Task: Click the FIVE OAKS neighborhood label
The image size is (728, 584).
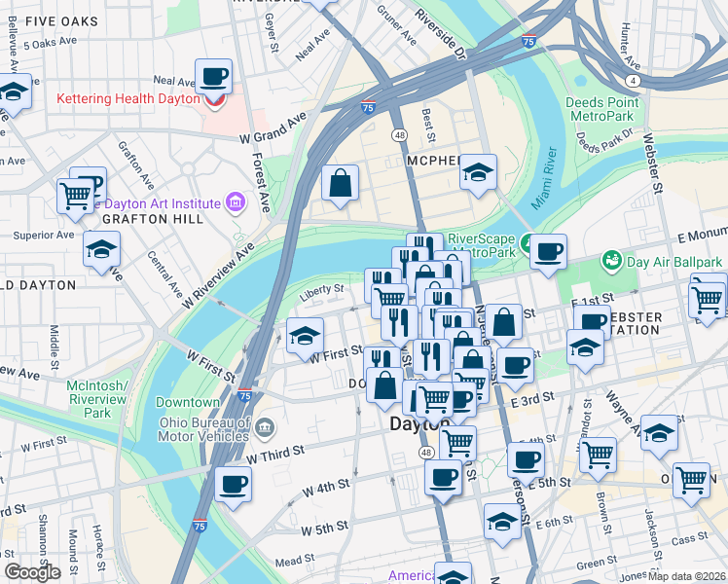Action: 61,21
